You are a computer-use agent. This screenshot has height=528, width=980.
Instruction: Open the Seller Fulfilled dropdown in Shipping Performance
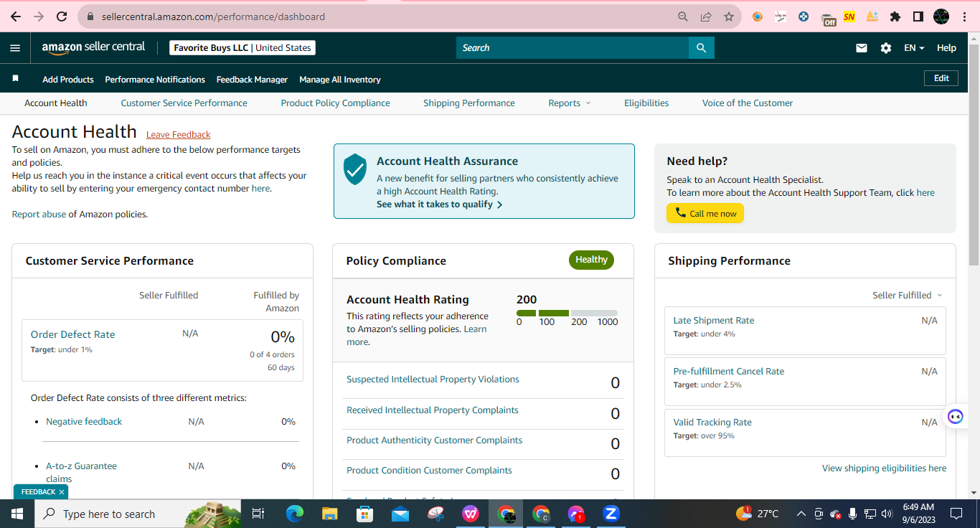pyautogui.click(x=908, y=295)
